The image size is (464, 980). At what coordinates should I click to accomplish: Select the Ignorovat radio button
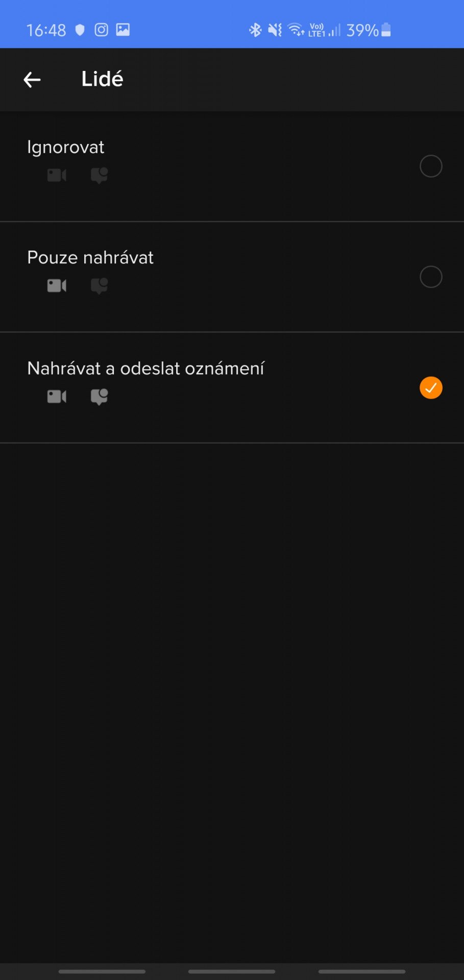point(431,166)
